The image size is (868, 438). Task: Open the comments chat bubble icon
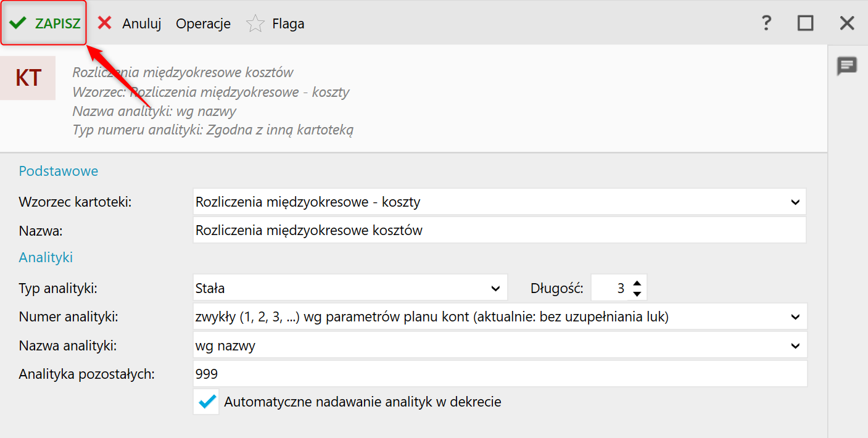[846, 65]
